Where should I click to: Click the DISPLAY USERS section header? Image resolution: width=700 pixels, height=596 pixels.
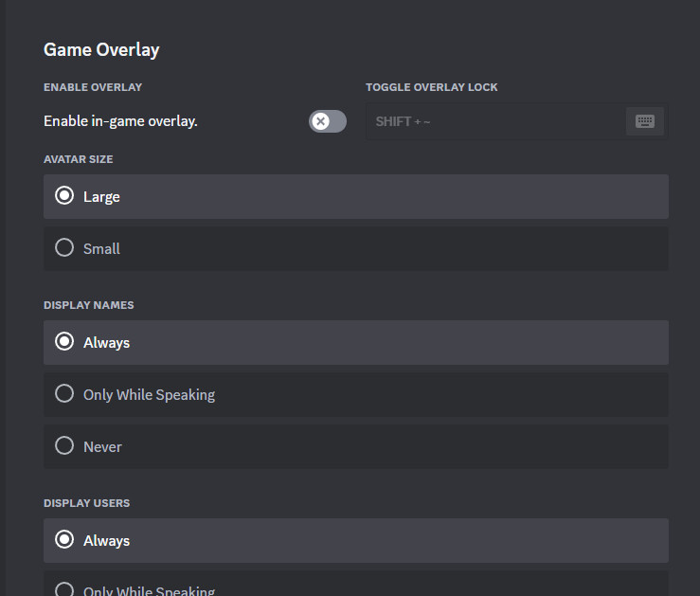tap(86, 503)
